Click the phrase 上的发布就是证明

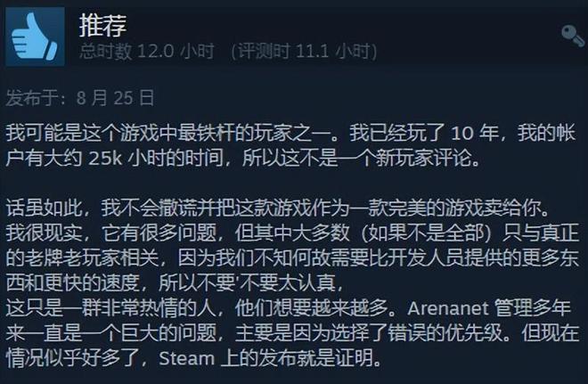tap(296, 358)
